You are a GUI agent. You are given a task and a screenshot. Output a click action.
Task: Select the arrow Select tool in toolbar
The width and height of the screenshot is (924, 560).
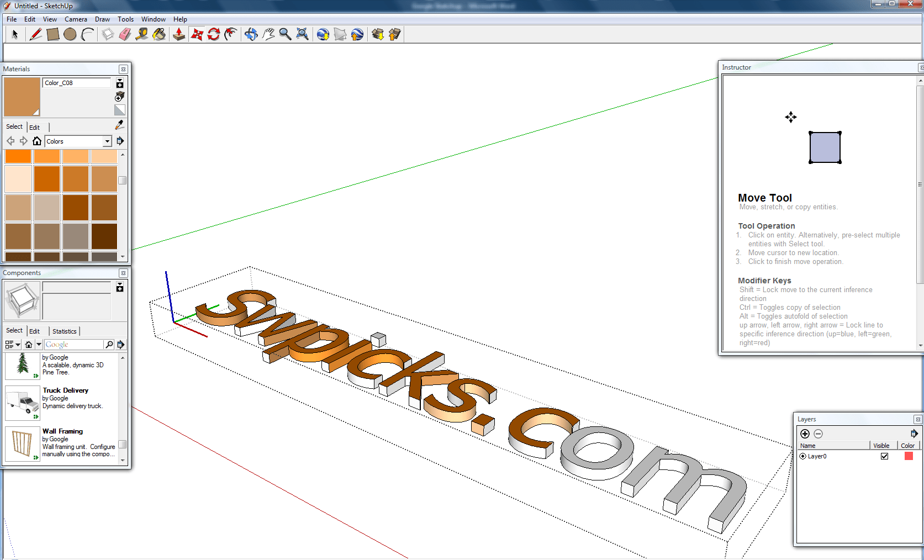point(15,34)
